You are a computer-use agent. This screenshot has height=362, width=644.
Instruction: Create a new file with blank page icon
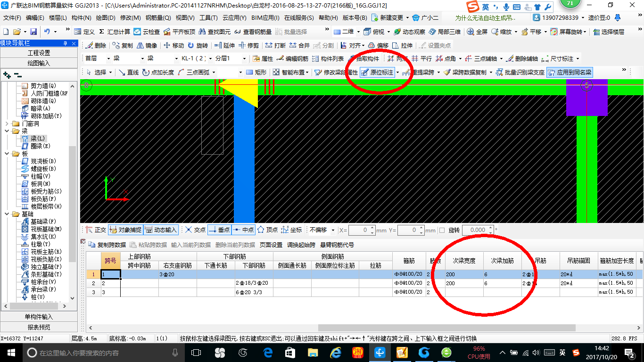(x=6, y=32)
